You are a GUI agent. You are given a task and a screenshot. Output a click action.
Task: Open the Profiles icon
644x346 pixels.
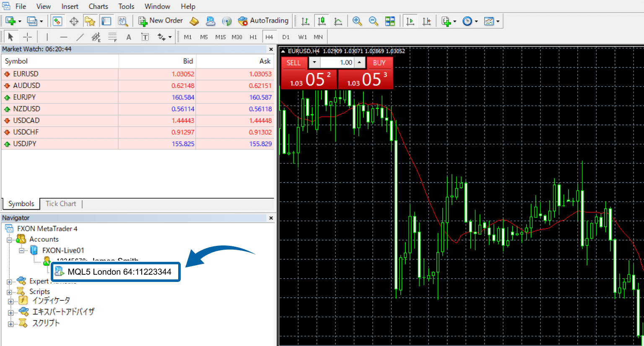(32, 21)
